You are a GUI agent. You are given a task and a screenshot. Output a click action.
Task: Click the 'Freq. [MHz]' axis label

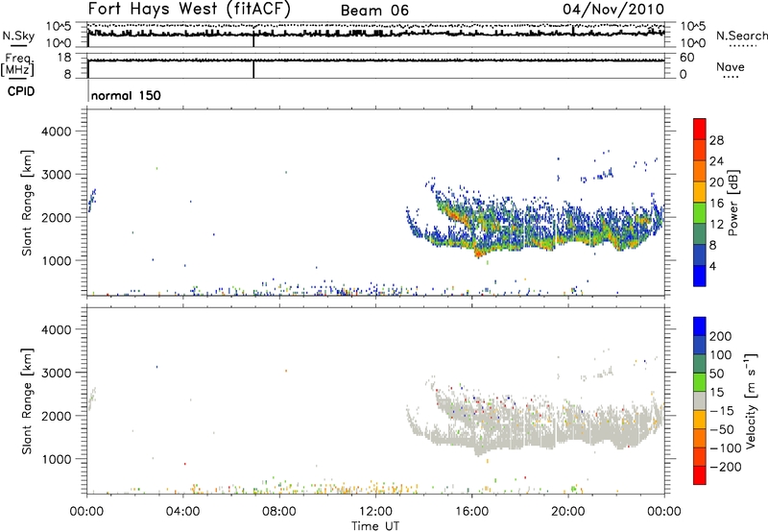(17, 65)
